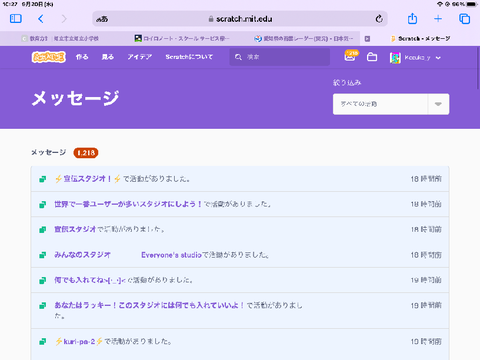This screenshot has height=360, width=480.
Task: Tap the status bar clock
Action: 10,4
